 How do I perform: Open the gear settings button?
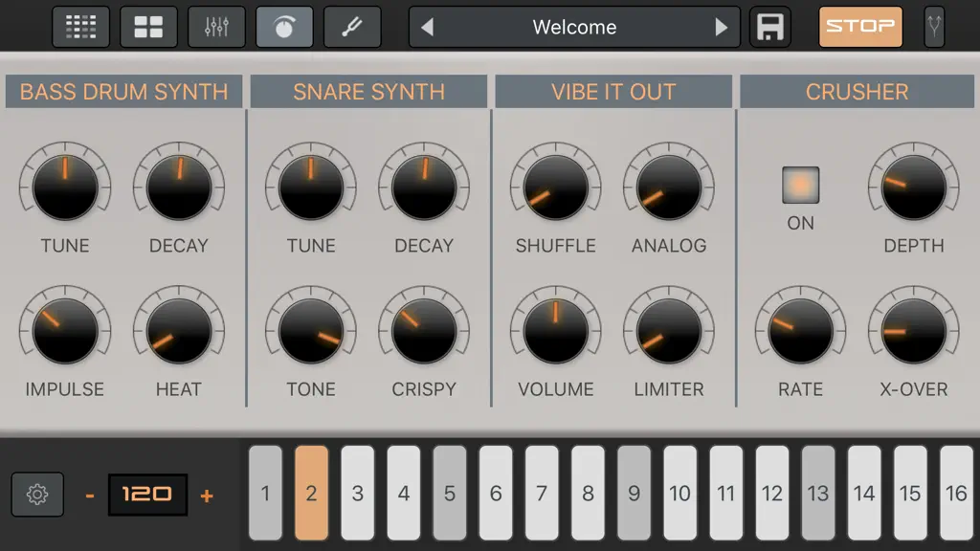click(37, 495)
